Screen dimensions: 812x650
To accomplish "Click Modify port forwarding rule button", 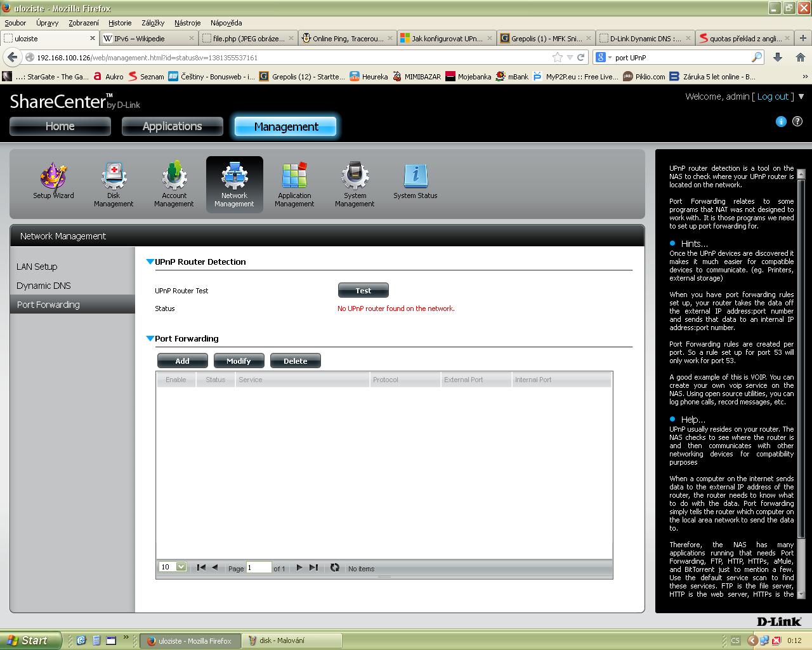I will (x=239, y=361).
